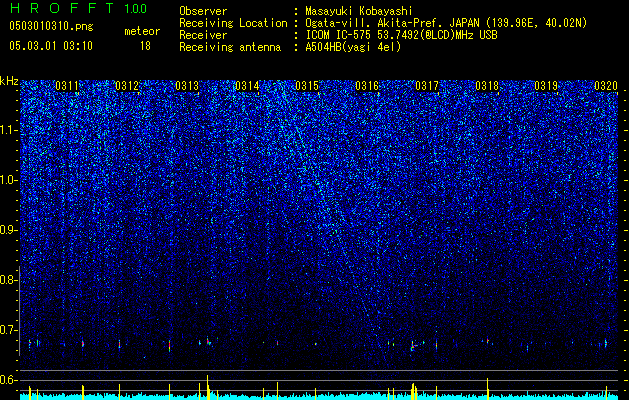Image resolution: width=629 pixels, height=400 pixels.
Task: Click the Receiving Location field label
Action: (x=233, y=23)
